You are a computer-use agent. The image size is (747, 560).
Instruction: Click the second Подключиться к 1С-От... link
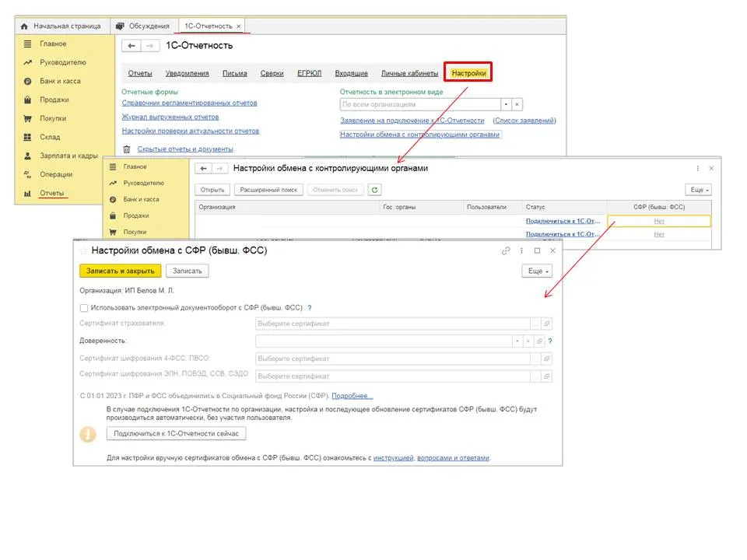563,234
